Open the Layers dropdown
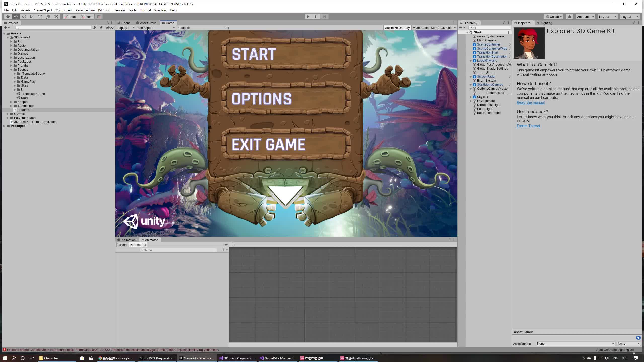This screenshot has width=644, height=362. click(x=607, y=17)
